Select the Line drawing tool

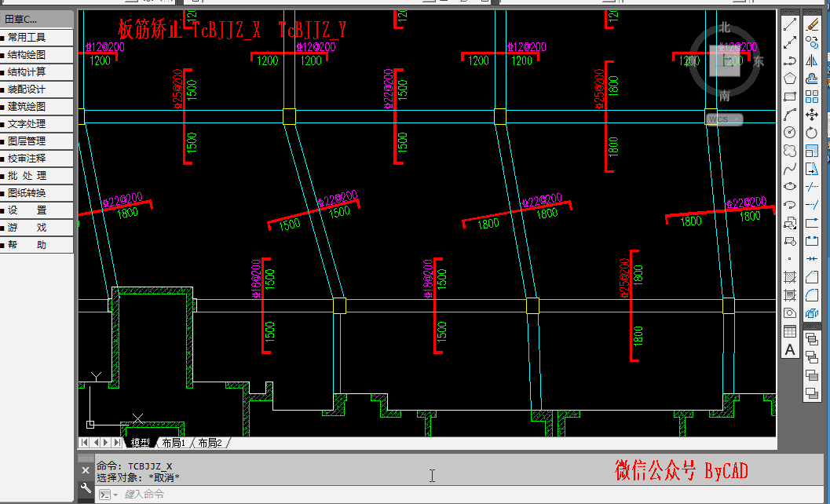(790, 25)
